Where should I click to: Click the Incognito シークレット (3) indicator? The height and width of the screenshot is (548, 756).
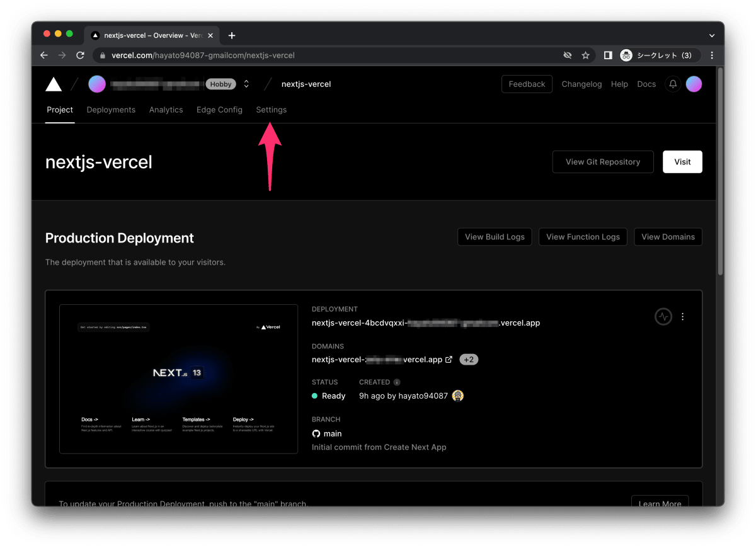tap(659, 55)
